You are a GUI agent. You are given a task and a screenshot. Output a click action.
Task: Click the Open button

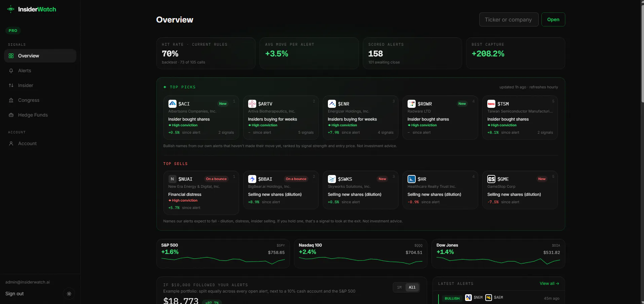(553, 19)
